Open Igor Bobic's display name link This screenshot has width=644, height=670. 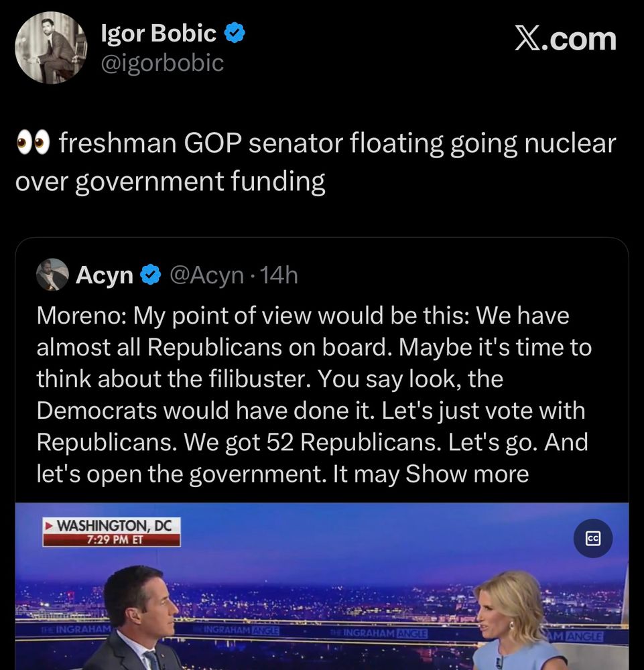[158, 33]
